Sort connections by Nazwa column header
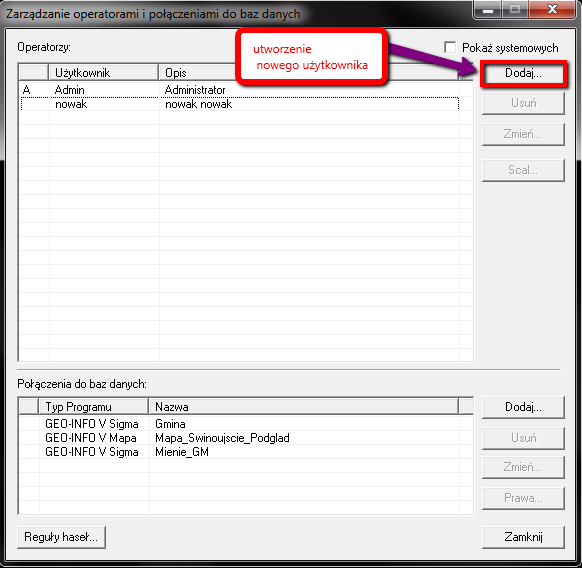The image size is (582, 568). (304, 407)
